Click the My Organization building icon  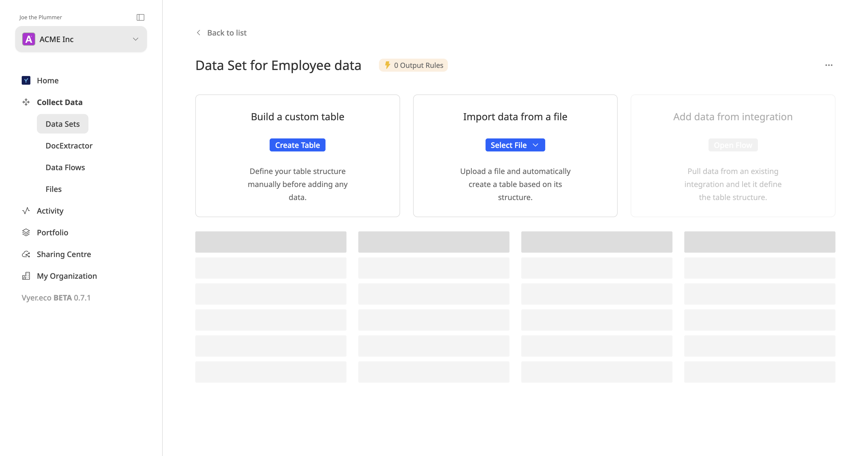click(26, 276)
